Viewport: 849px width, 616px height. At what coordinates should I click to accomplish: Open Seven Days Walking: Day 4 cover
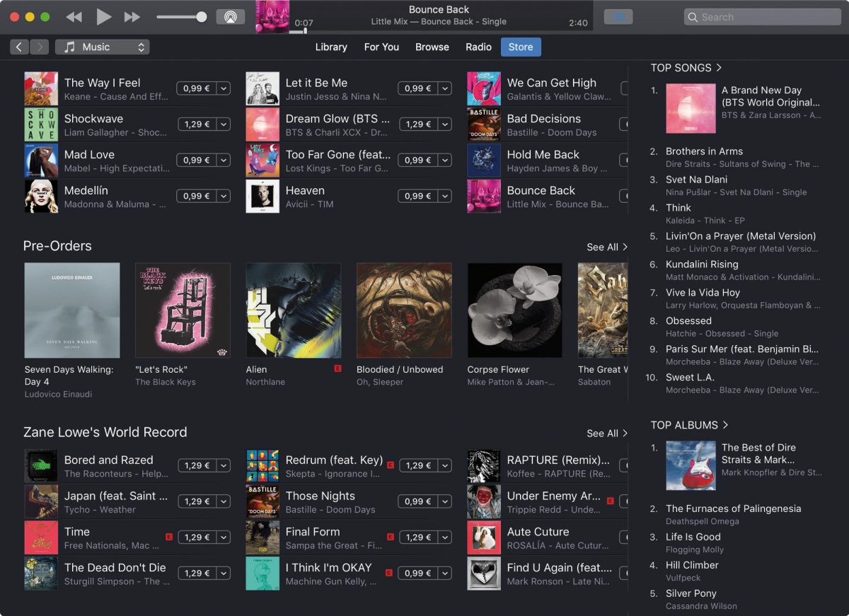72,310
